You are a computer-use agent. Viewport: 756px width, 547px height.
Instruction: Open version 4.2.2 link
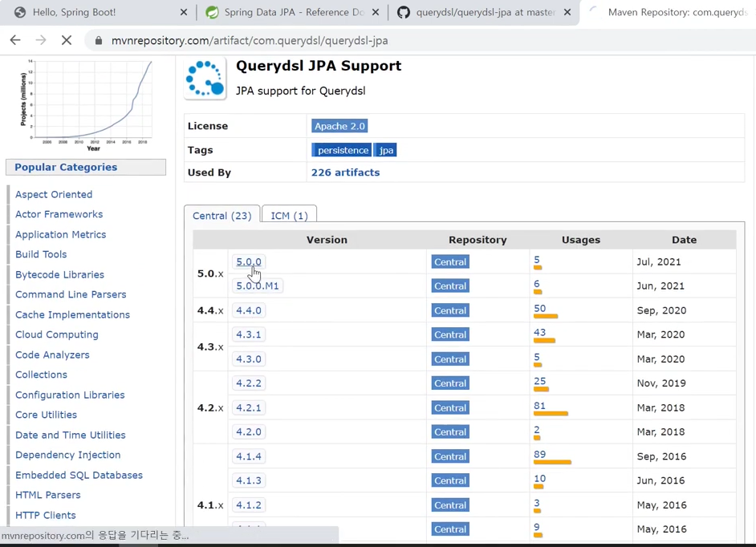249,383
